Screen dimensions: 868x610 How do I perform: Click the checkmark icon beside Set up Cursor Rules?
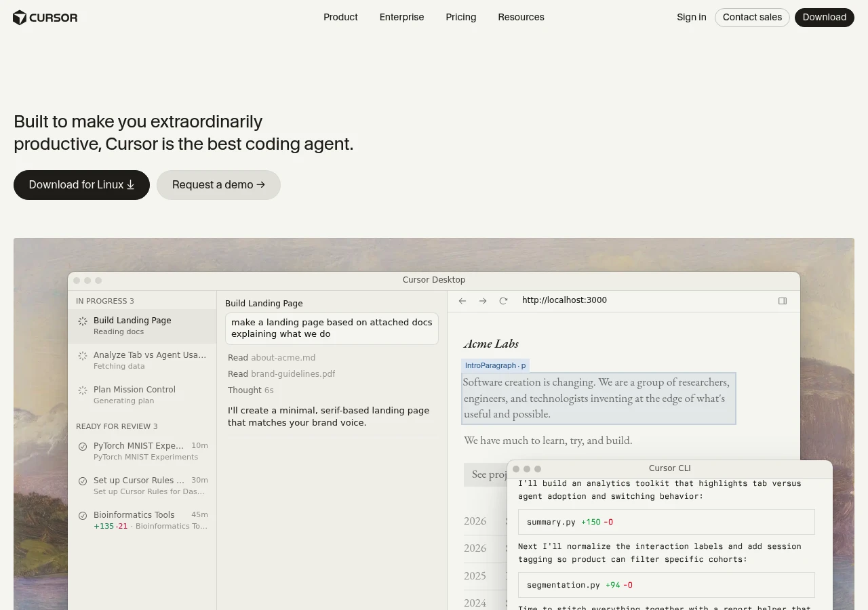83,481
